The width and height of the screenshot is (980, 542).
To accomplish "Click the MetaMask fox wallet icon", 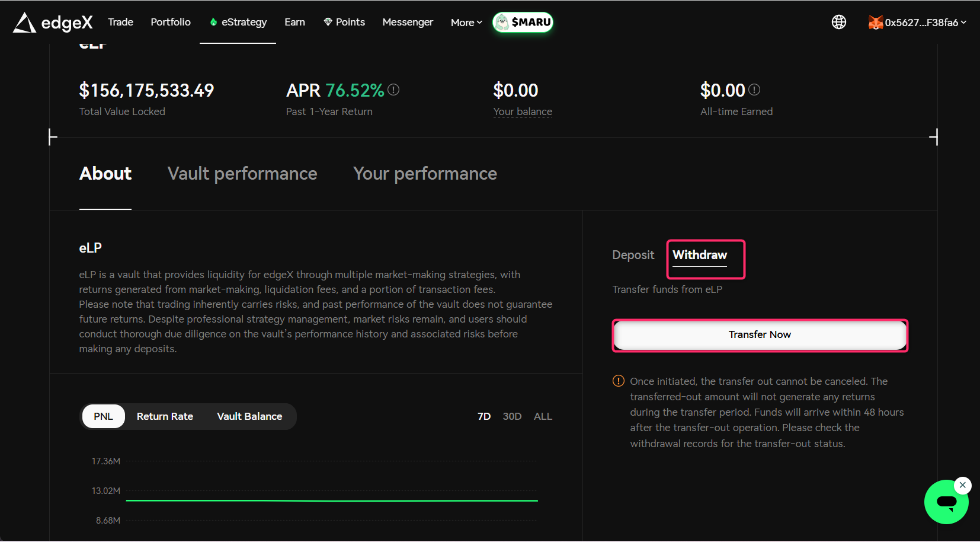I will (x=875, y=23).
